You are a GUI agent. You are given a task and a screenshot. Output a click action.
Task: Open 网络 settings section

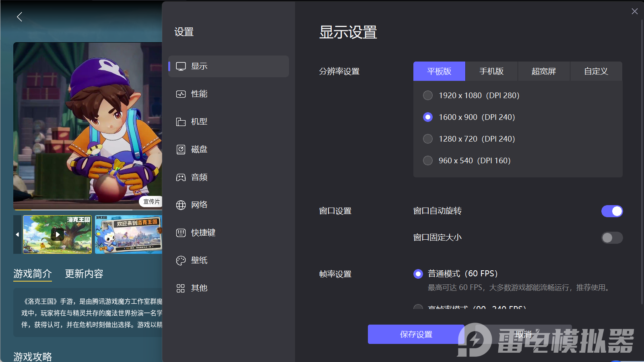pyautogui.click(x=229, y=205)
